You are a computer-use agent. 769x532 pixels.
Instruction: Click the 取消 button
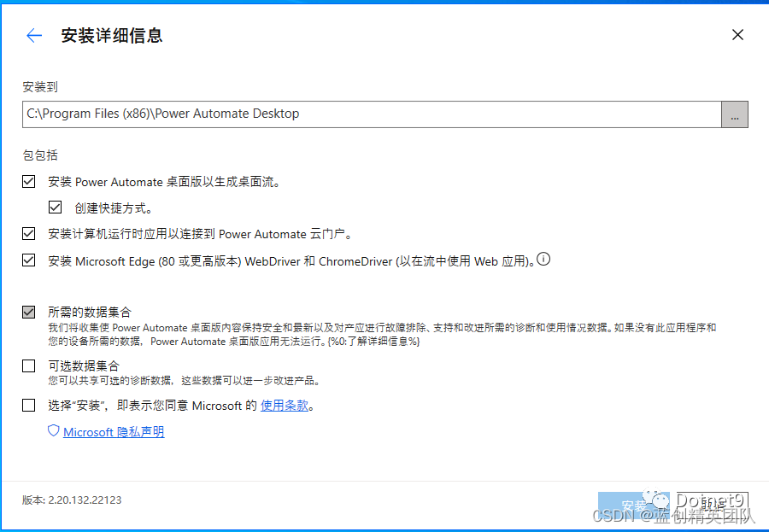pyautogui.click(x=712, y=505)
